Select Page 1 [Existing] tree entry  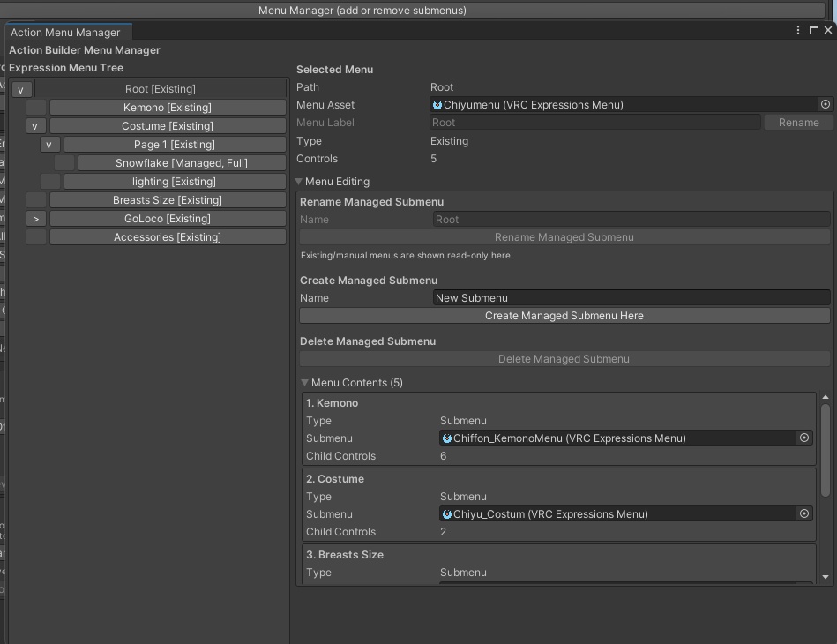tap(175, 145)
